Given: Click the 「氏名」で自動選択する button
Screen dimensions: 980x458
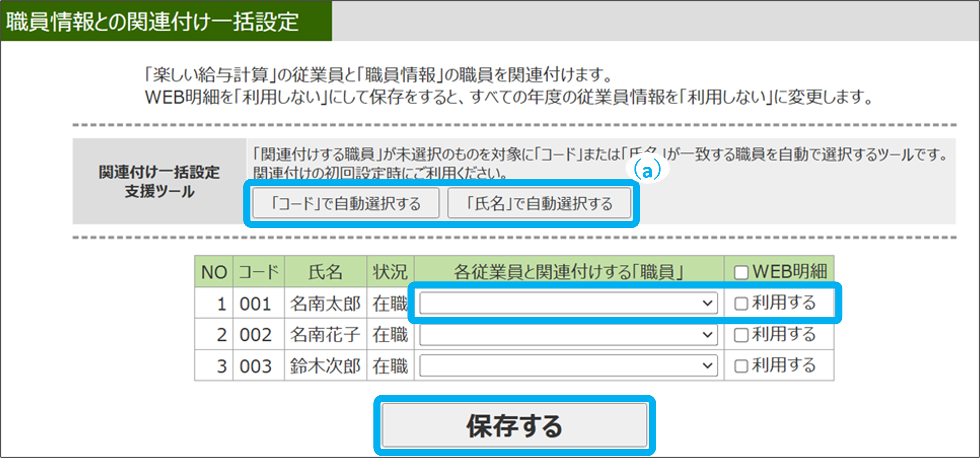Looking at the screenshot, I should [539, 204].
